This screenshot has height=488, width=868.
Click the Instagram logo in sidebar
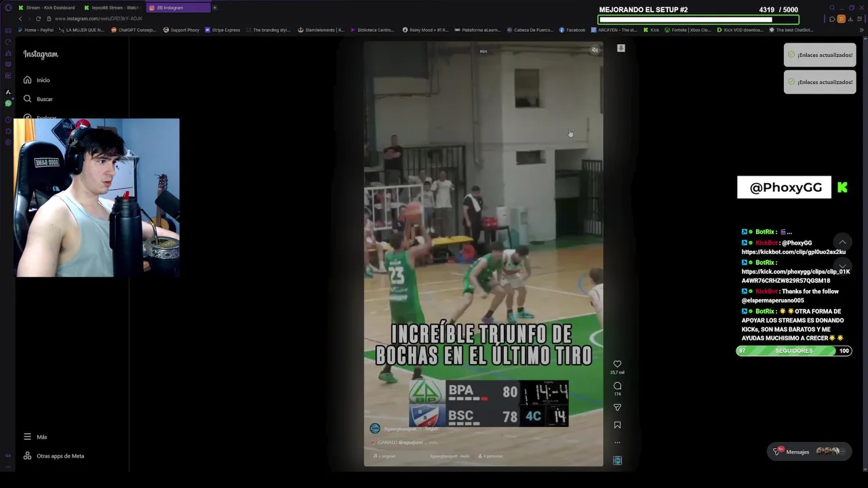coord(41,54)
